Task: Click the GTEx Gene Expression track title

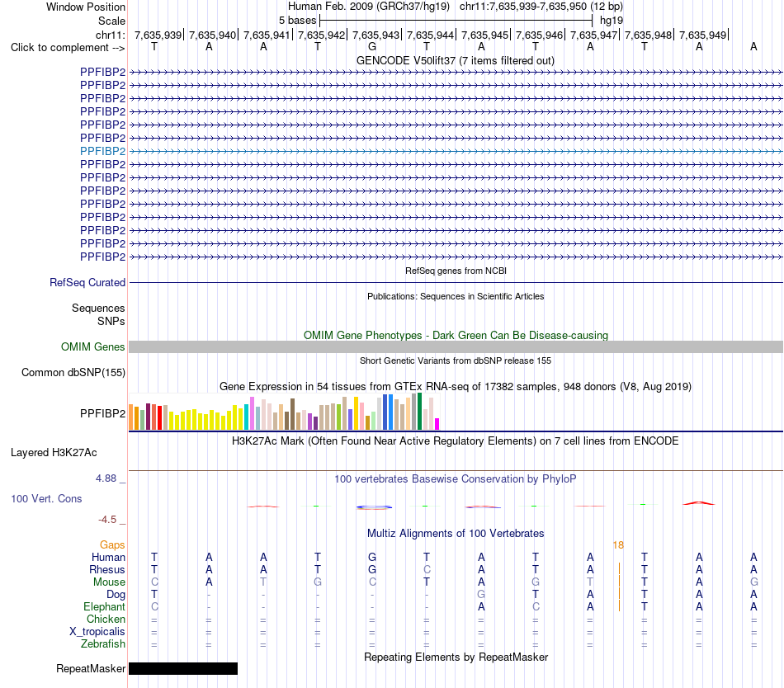Action: 455,386
